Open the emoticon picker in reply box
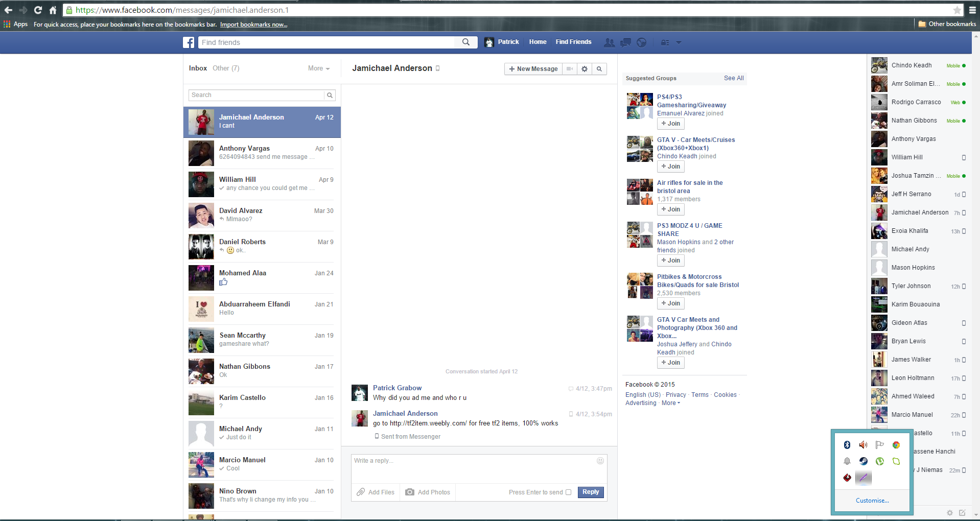Screen dimensions: 980x521 [600, 461]
